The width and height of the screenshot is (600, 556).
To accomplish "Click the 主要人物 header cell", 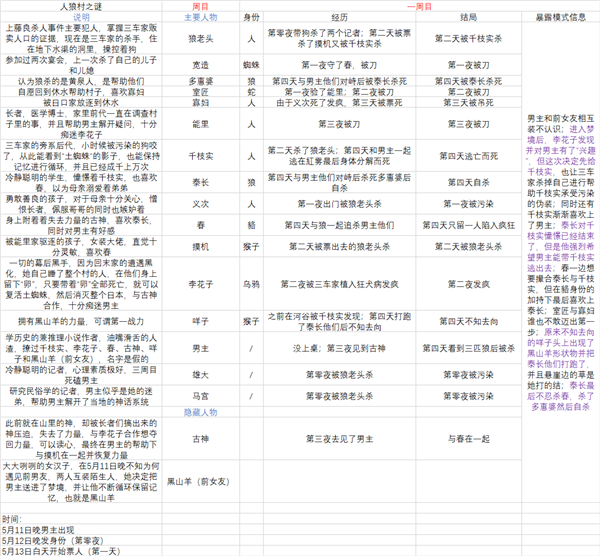I will [x=201, y=17].
